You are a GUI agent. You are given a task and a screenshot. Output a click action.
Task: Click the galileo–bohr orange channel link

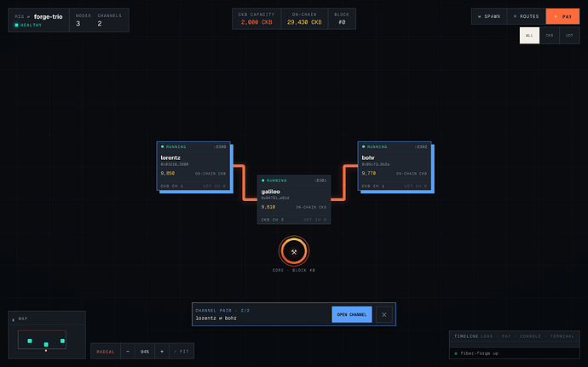point(344,182)
